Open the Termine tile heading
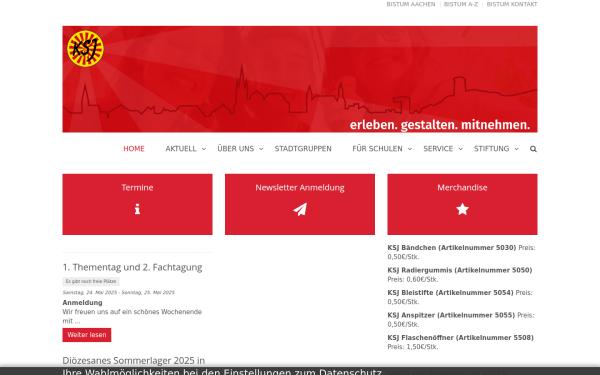The width and height of the screenshot is (600, 375). pyautogui.click(x=137, y=188)
